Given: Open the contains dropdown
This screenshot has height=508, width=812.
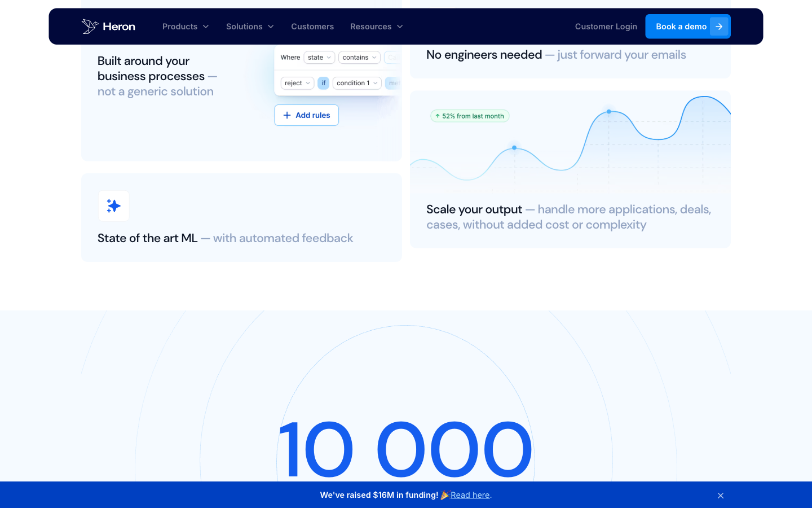Looking at the screenshot, I should 359,58.
